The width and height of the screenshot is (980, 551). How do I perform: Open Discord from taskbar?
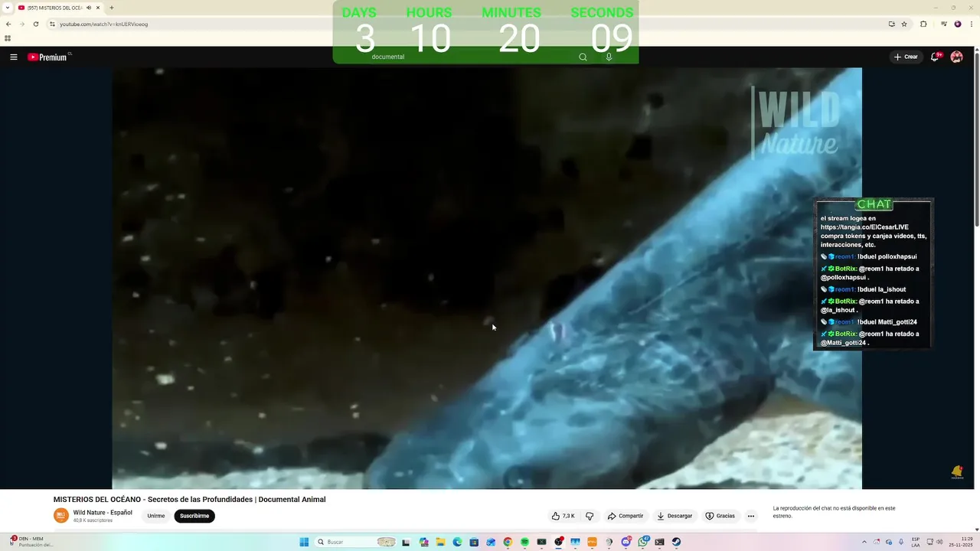tap(626, 542)
